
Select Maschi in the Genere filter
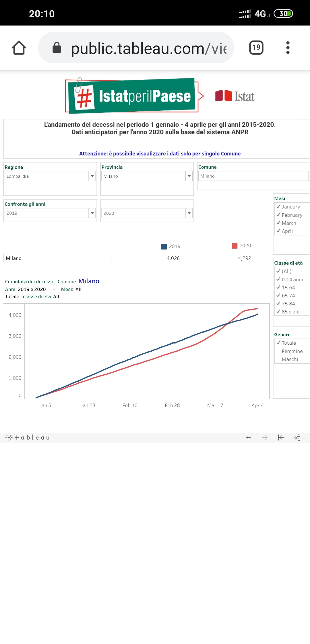click(x=290, y=359)
